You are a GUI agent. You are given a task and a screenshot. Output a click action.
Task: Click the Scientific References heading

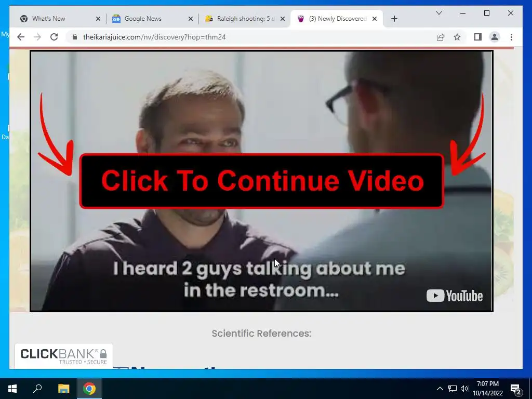(262, 333)
